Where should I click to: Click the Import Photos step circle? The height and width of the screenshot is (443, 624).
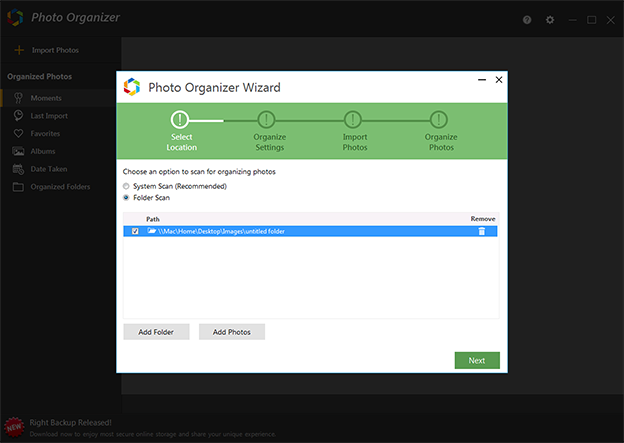point(353,119)
